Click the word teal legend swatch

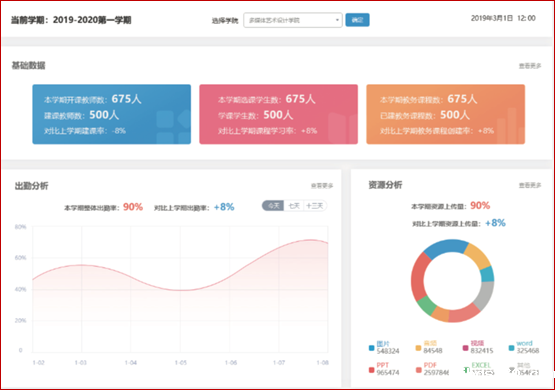point(511,348)
